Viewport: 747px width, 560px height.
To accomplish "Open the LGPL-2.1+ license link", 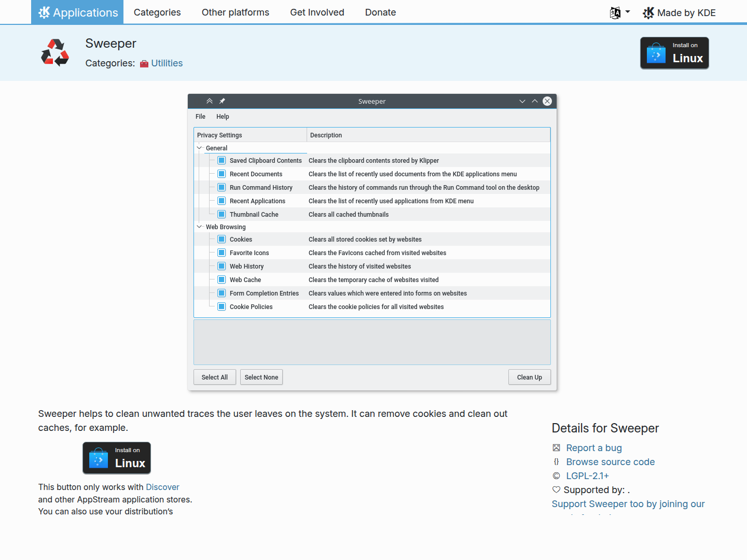I will pos(588,476).
